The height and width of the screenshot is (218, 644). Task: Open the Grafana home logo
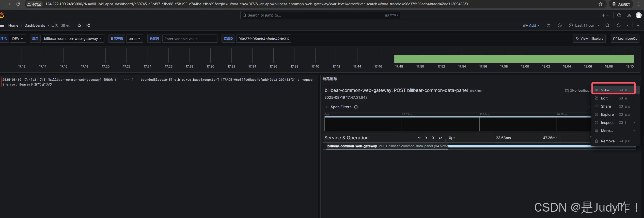[2, 15]
